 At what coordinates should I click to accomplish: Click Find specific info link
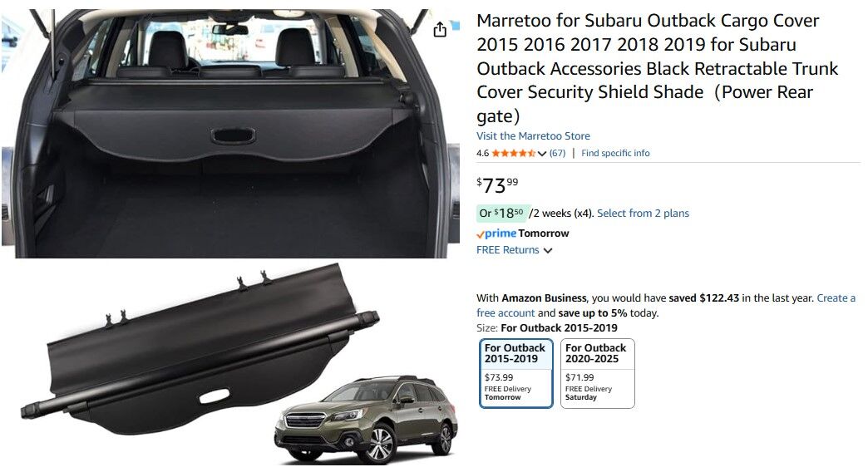(x=615, y=153)
